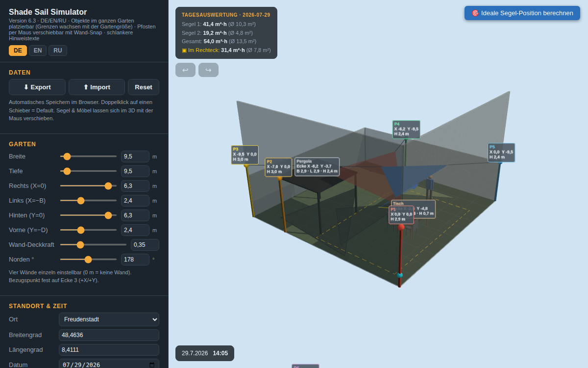
Task: Click the Export button
Action: [37, 87]
